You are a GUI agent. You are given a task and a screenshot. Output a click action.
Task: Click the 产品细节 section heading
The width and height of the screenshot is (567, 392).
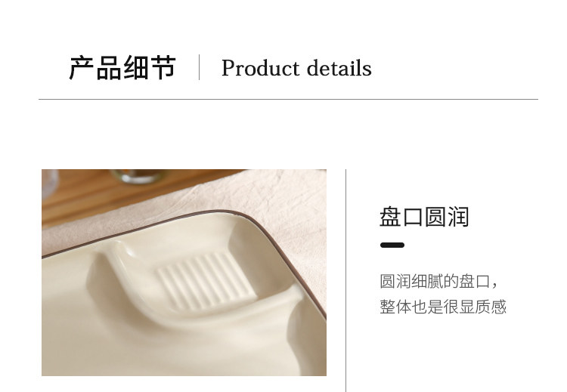122,67
